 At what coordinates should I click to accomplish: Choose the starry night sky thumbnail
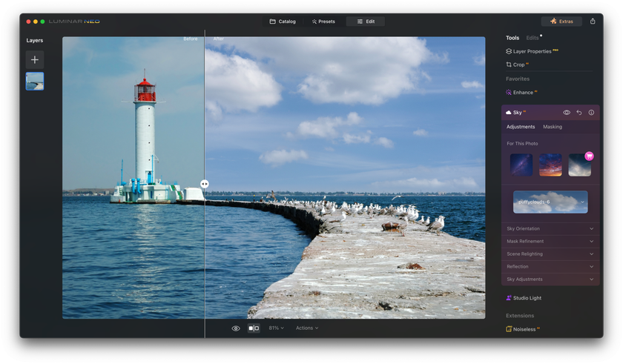(x=521, y=165)
